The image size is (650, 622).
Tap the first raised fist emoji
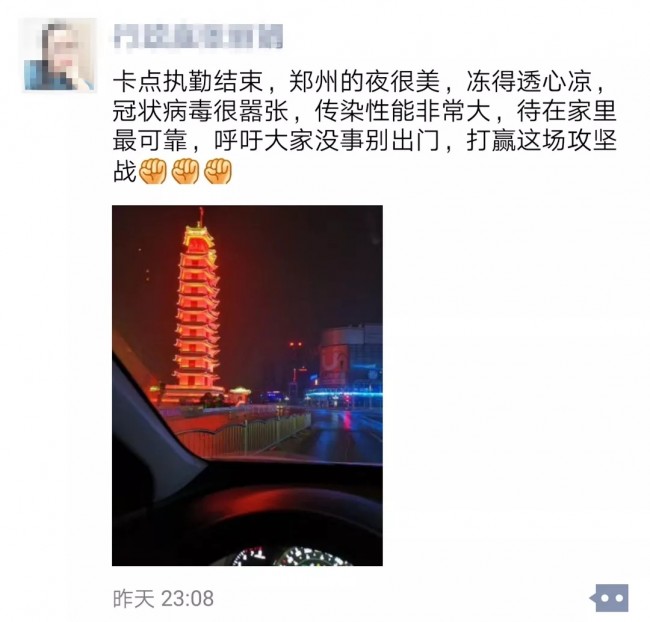point(153,171)
